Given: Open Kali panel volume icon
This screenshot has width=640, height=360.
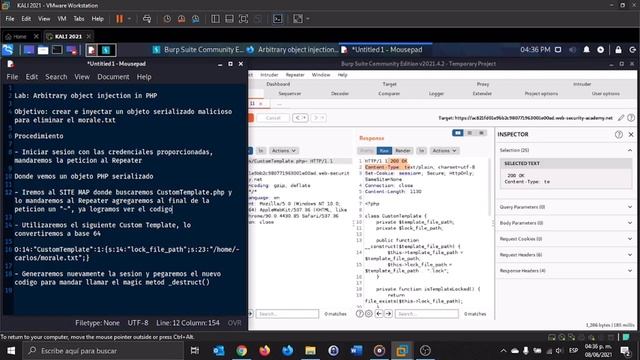Looking at the screenshot, I should point(572,50).
